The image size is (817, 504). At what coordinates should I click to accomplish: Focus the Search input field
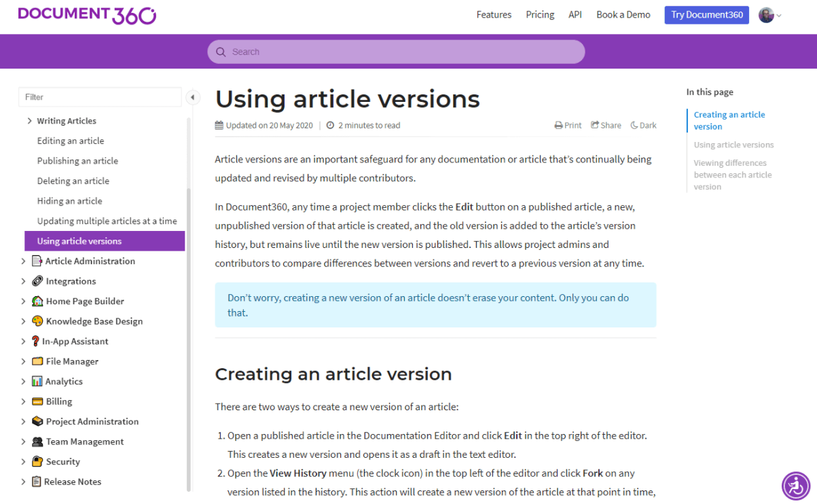tap(396, 52)
